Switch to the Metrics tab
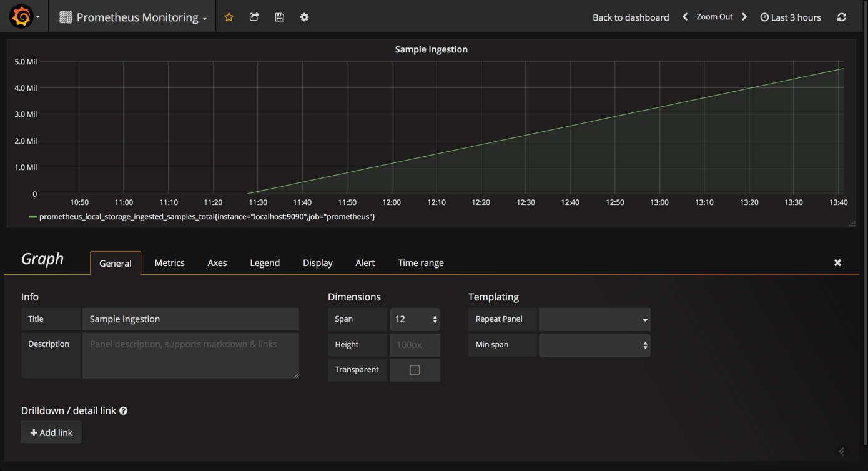Viewport: 868px width, 471px height. 170,263
